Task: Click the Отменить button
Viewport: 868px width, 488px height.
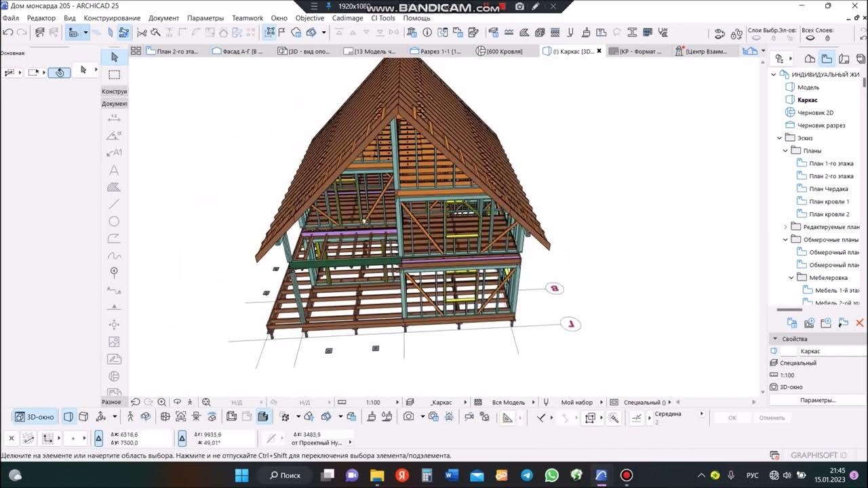Action: point(772,418)
